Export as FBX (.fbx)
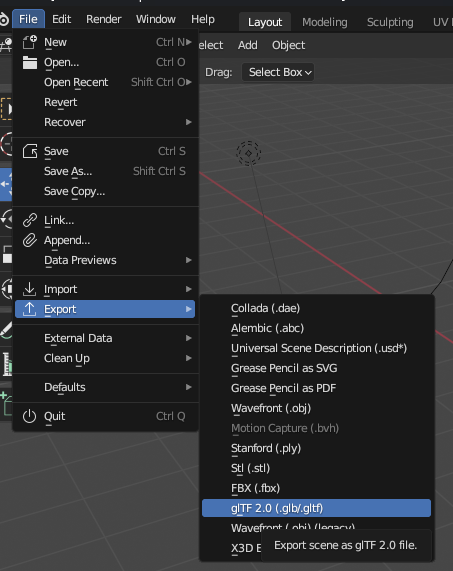 316,488
